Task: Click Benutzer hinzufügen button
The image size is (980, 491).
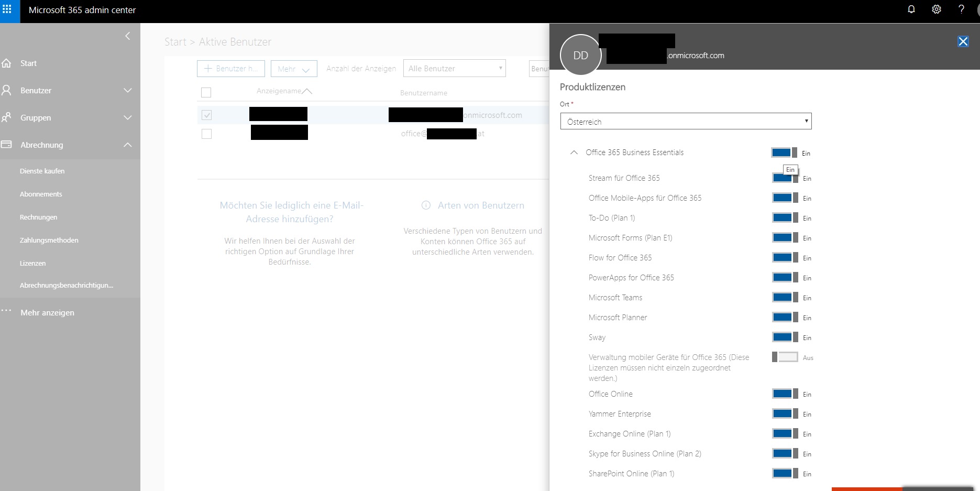Action: 231,69
